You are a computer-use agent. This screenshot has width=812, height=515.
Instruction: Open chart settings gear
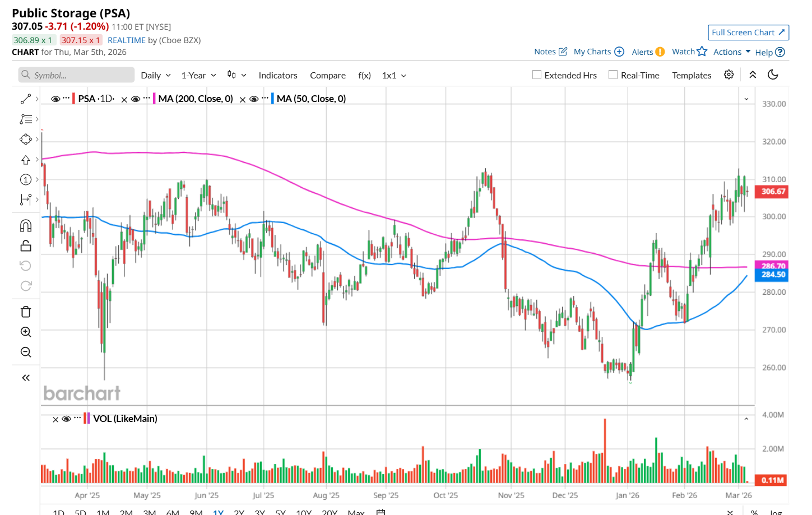[x=729, y=75]
